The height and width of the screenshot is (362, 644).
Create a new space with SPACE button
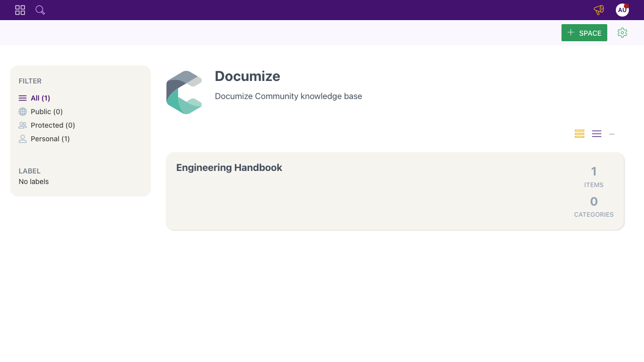click(x=584, y=33)
